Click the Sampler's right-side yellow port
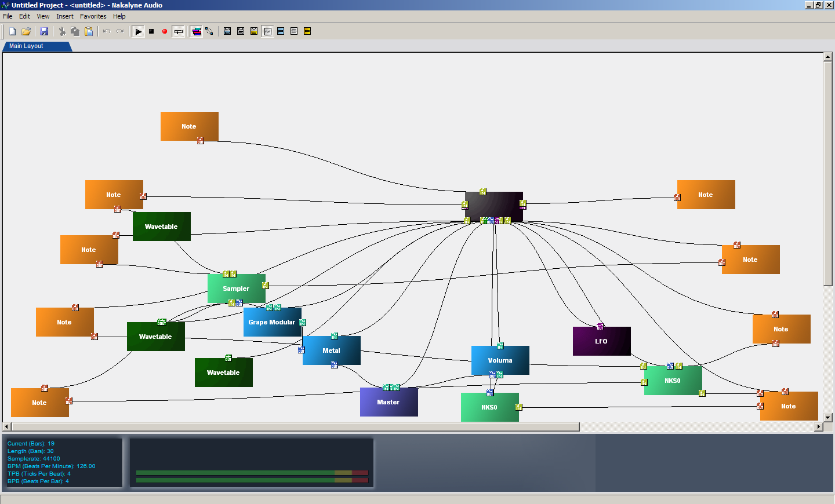 [265, 286]
